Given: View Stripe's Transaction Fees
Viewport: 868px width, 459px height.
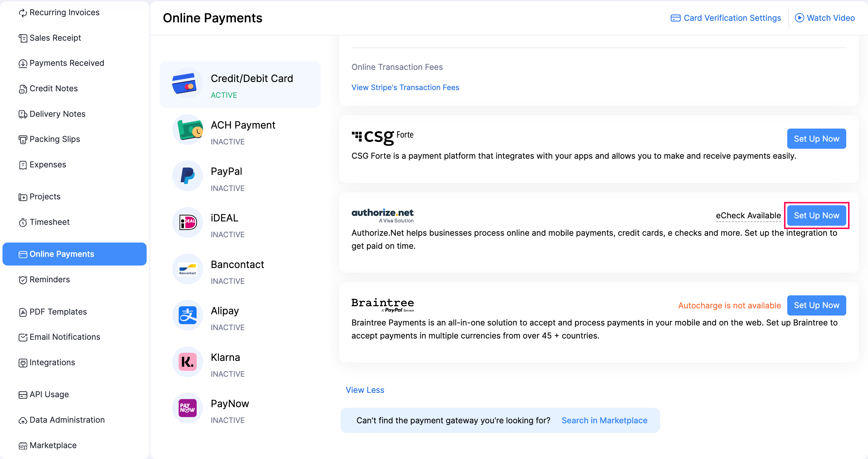Looking at the screenshot, I should 405,87.
